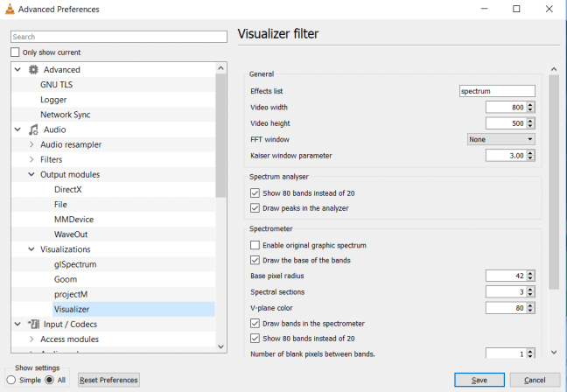
Task: Click the Input / Codecs icon
Action: 33,324
